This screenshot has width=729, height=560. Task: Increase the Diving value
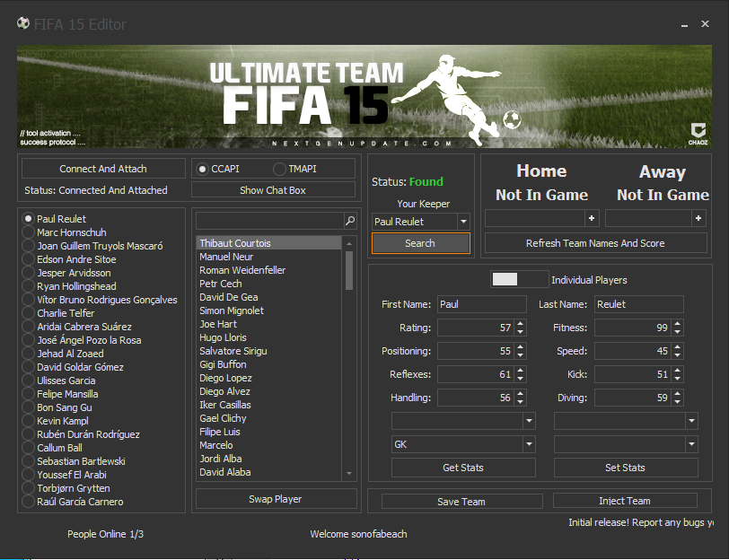pos(678,393)
